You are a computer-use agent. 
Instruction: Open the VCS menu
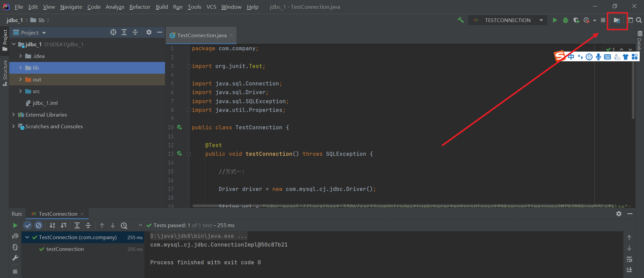[211, 7]
